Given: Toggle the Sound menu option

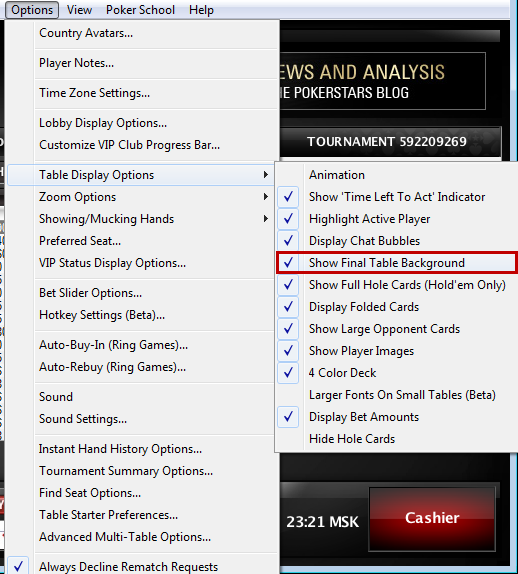Looking at the screenshot, I should coord(141,397).
